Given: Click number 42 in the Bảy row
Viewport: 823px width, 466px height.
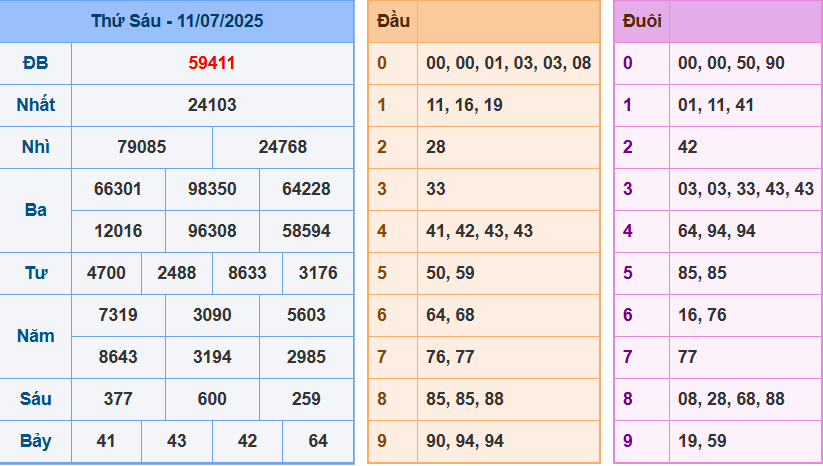Looking at the screenshot, I should coord(247,441).
